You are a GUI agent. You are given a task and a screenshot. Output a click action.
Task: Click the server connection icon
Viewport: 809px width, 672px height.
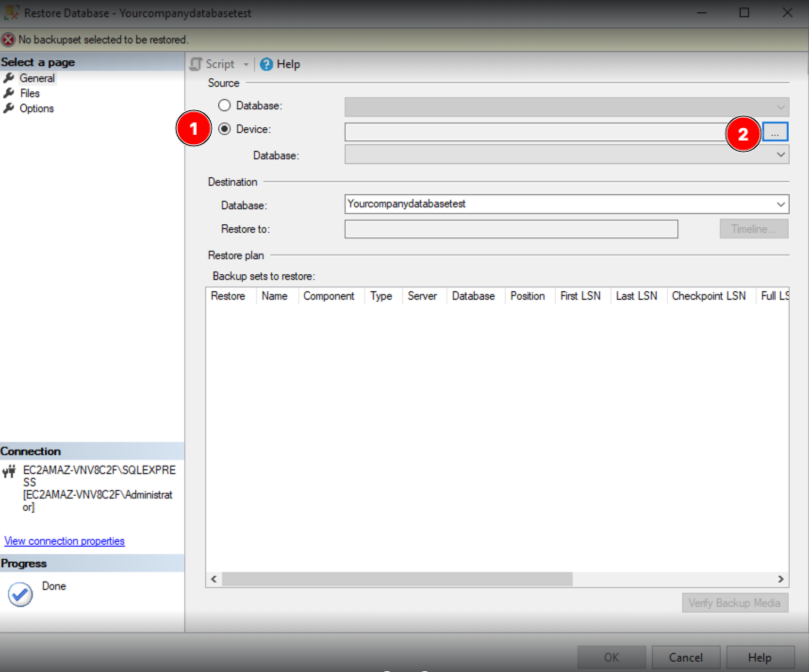(9, 471)
